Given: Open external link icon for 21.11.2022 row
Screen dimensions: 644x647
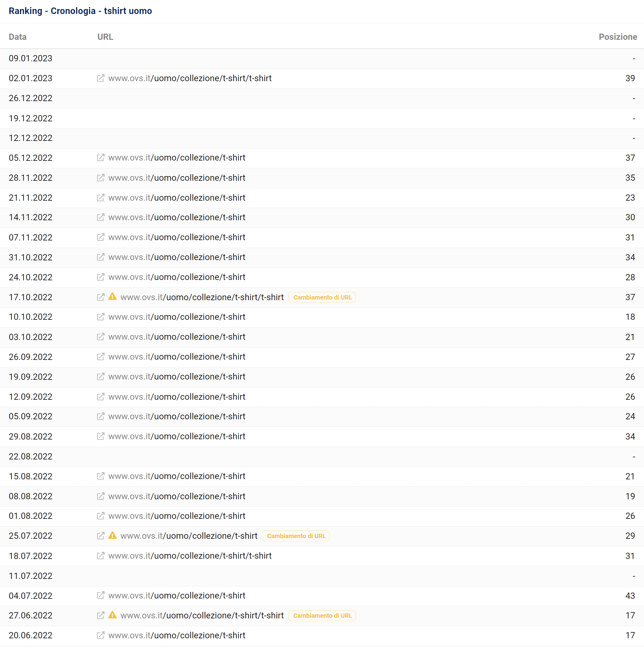Looking at the screenshot, I should pos(100,198).
